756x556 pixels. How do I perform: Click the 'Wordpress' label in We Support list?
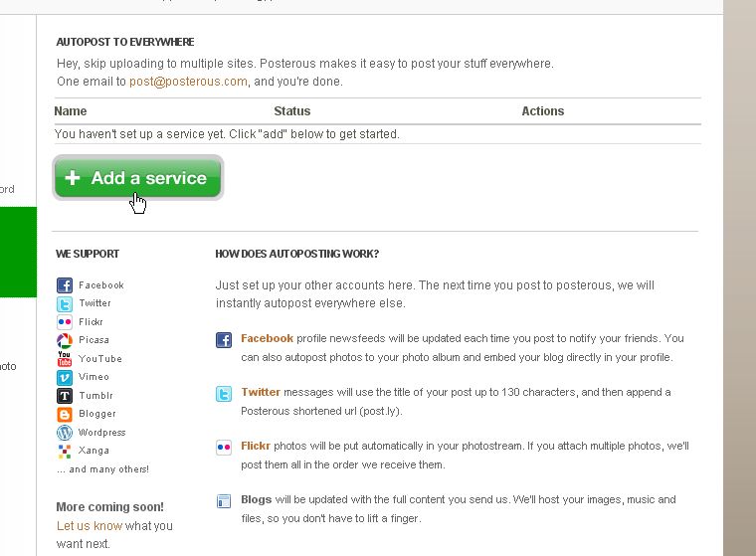(102, 432)
